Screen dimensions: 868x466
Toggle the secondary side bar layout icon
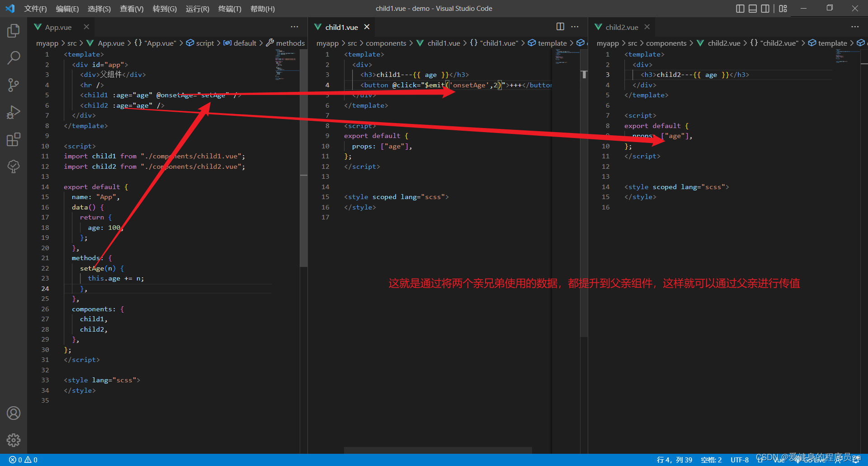(x=765, y=9)
